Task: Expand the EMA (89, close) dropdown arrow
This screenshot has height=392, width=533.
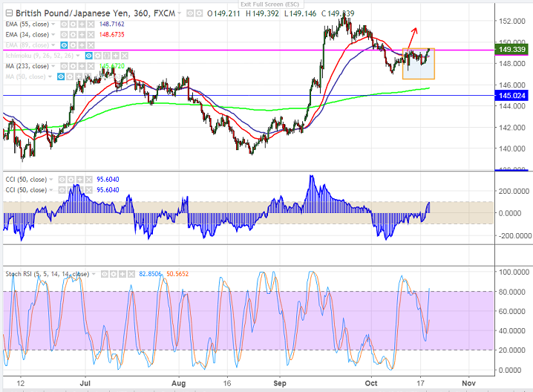Action: [53, 45]
